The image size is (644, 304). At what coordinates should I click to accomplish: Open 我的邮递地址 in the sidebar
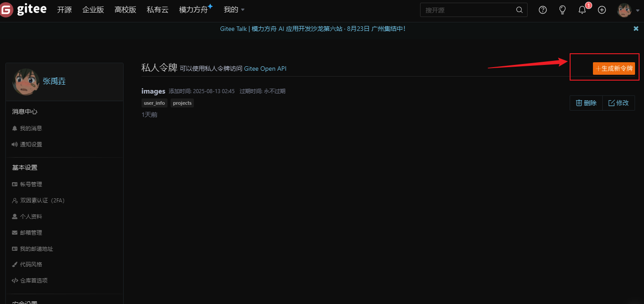pyautogui.click(x=37, y=249)
